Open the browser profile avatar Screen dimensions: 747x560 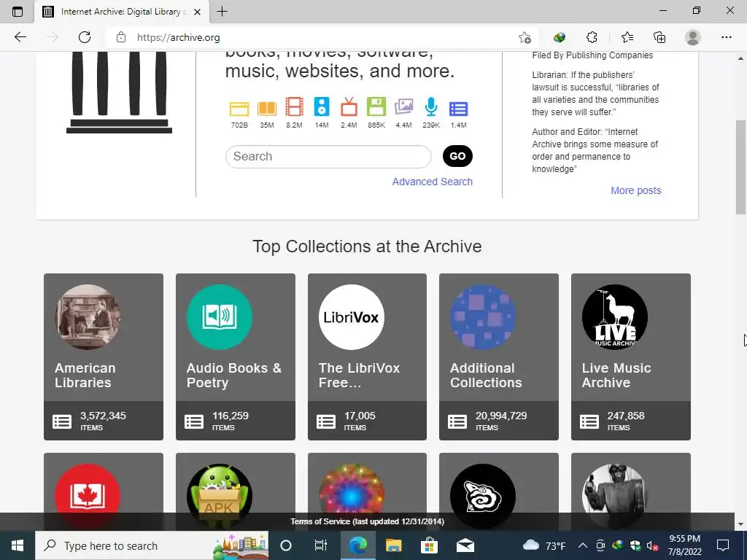tap(693, 37)
